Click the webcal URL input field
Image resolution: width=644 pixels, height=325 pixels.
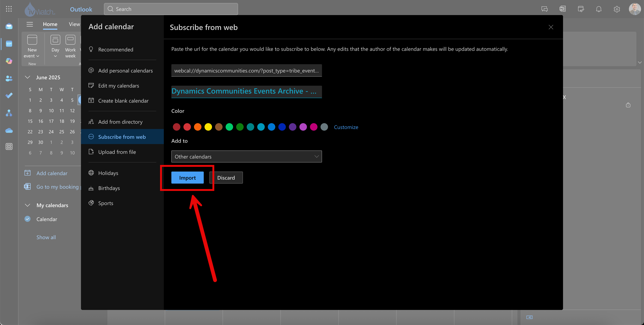tap(246, 70)
